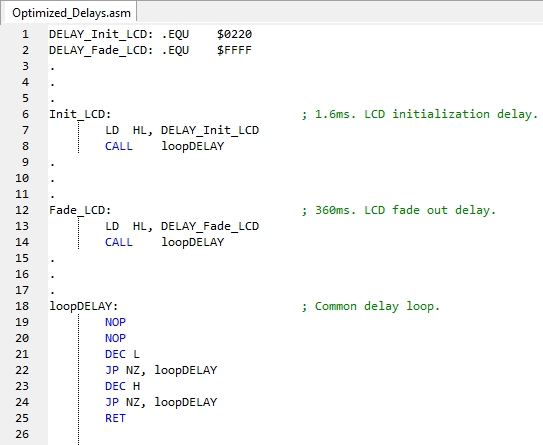543x445 pixels.
Task: Click the RET instruction on line 25
Action: tap(115, 418)
